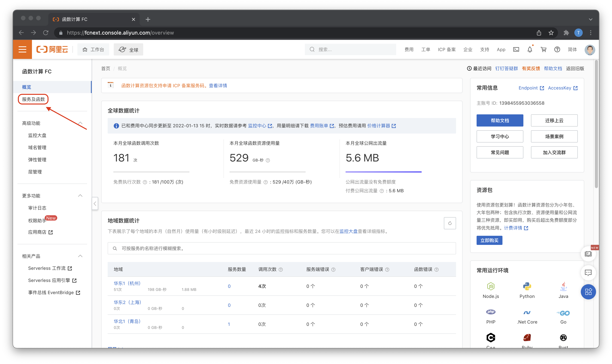The width and height of the screenshot is (612, 364).
Task: Open the 价格计算器 link
Action: (382, 126)
